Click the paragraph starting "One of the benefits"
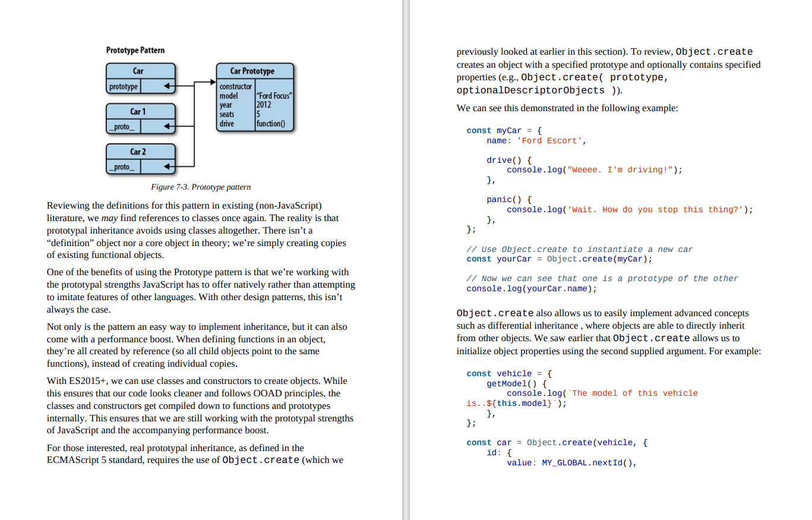This screenshot has width=812, height=520. click(x=201, y=291)
